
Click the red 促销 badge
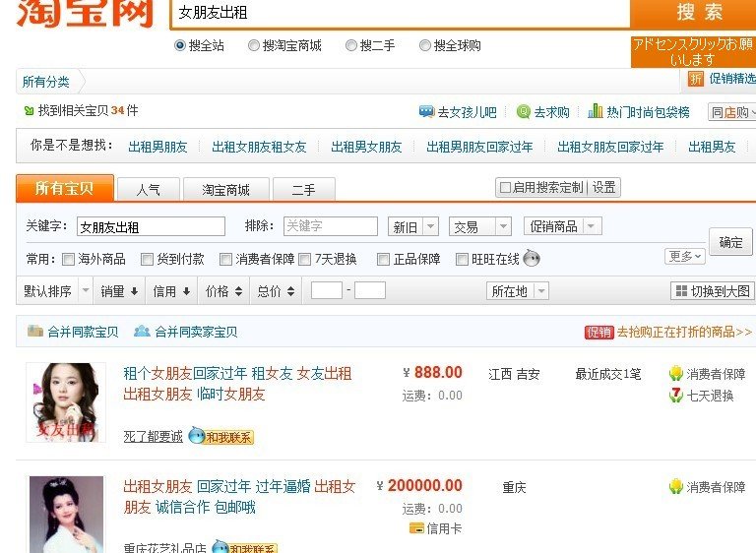[x=598, y=332]
